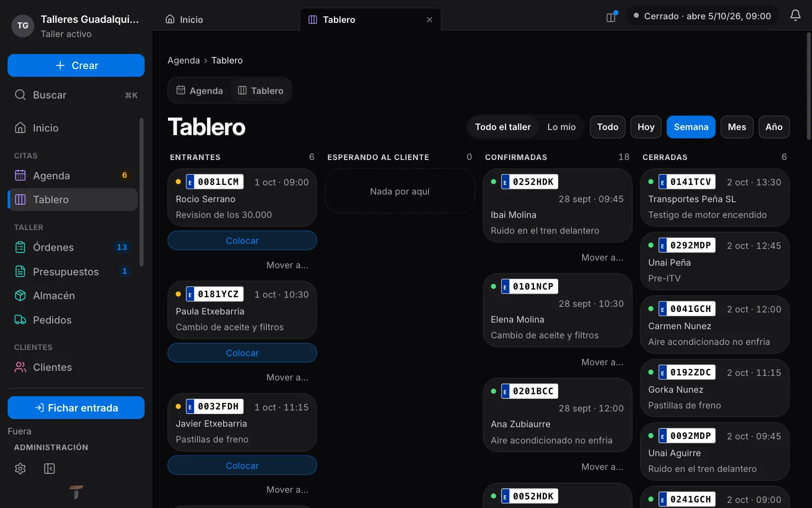Click Colocar for Javier Etxebarria
The image size is (812, 508).
(x=242, y=466)
